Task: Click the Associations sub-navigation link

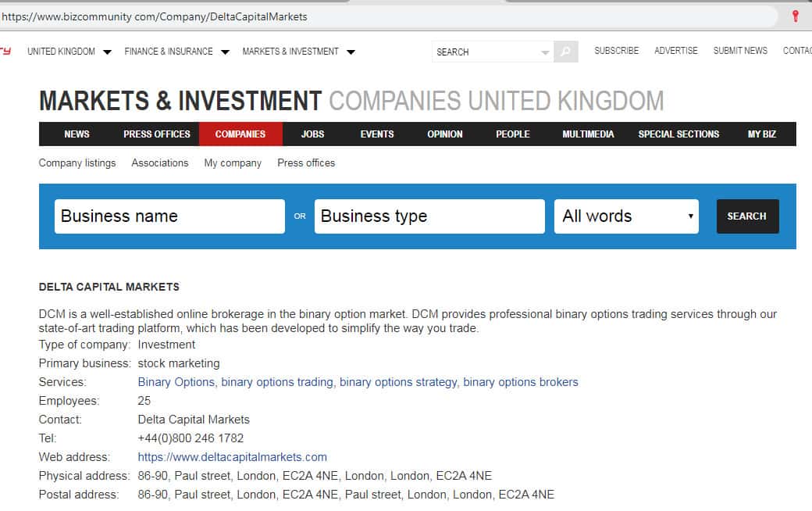Action: [x=160, y=163]
